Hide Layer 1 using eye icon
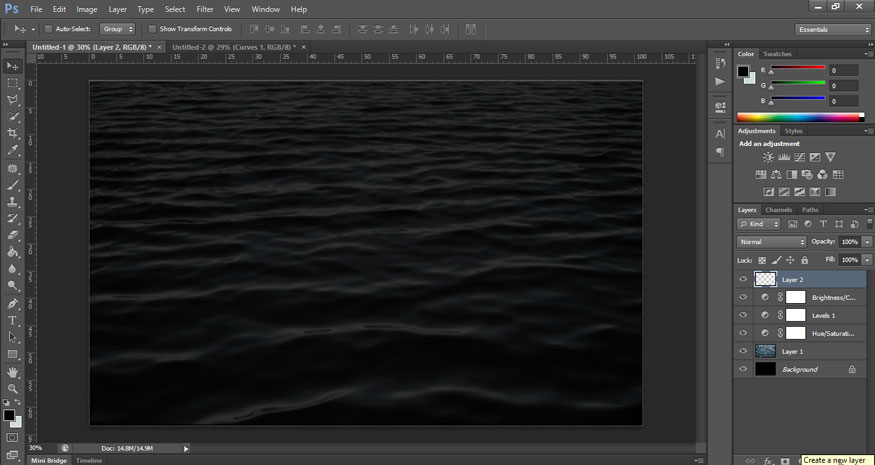This screenshot has height=465, width=875. [742, 351]
